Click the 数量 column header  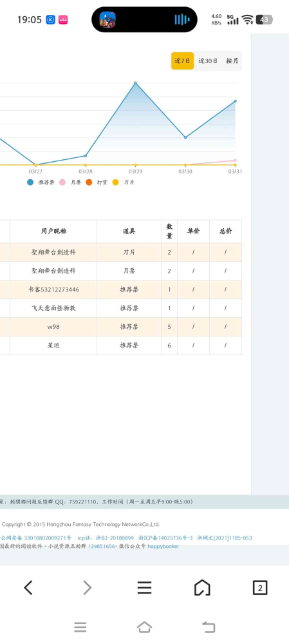tap(169, 231)
